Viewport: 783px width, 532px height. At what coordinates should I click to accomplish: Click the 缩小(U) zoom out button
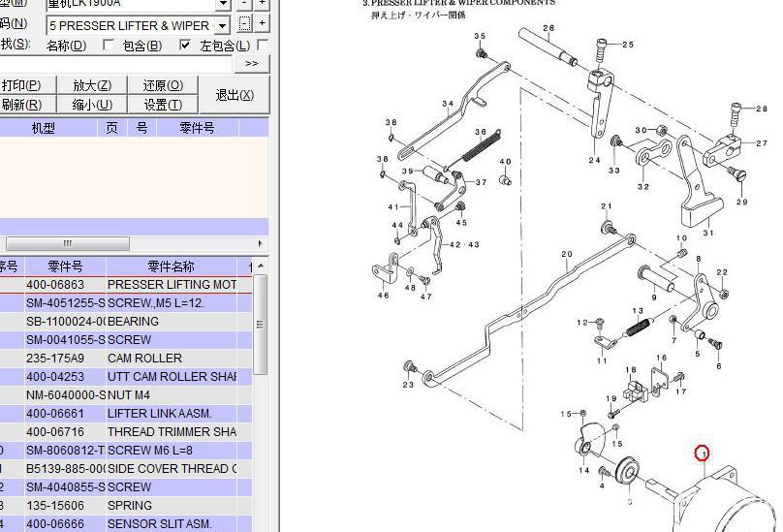(x=92, y=105)
